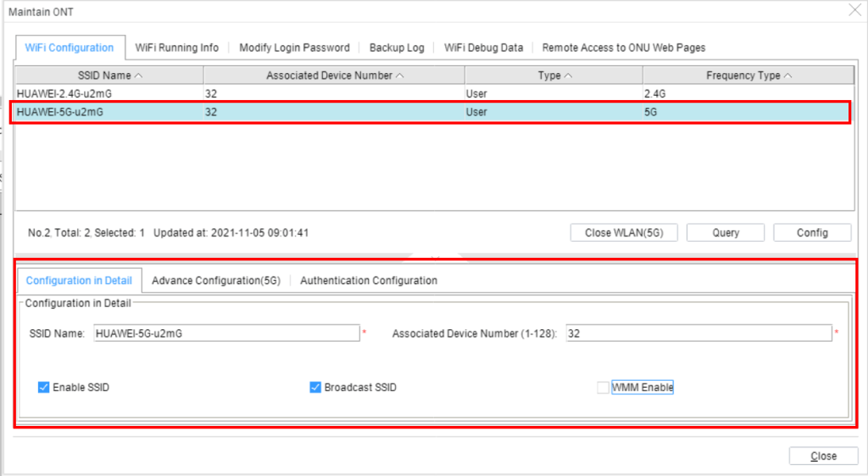Uncheck the Enable SSID checkbox
Viewport: 868px width, 476px height.
44,388
